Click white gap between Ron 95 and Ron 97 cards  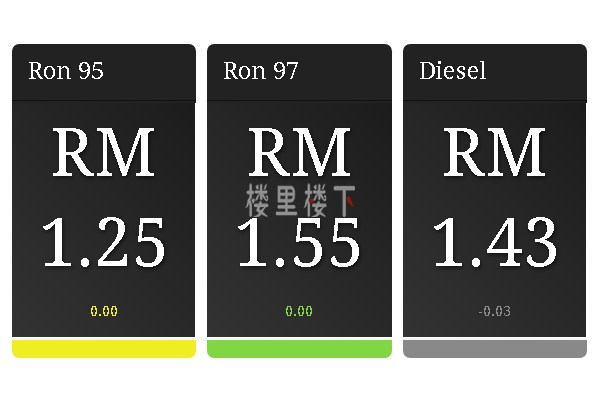[201, 200]
